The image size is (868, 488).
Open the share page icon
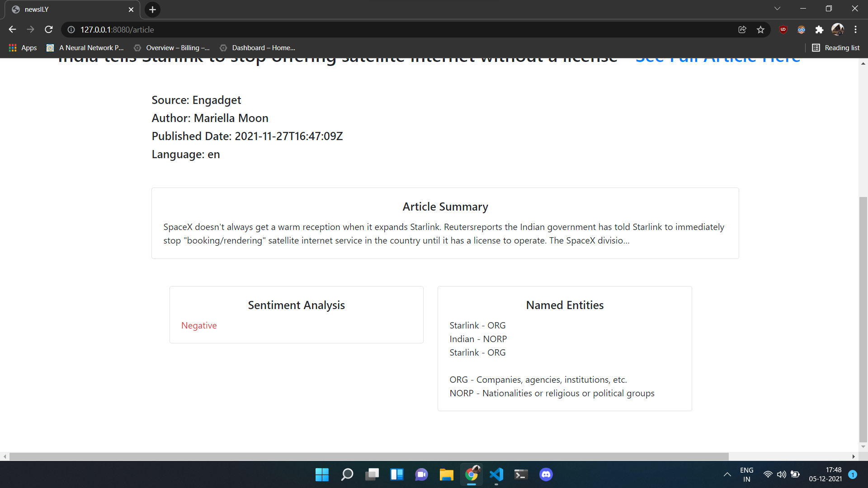tap(742, 29)
